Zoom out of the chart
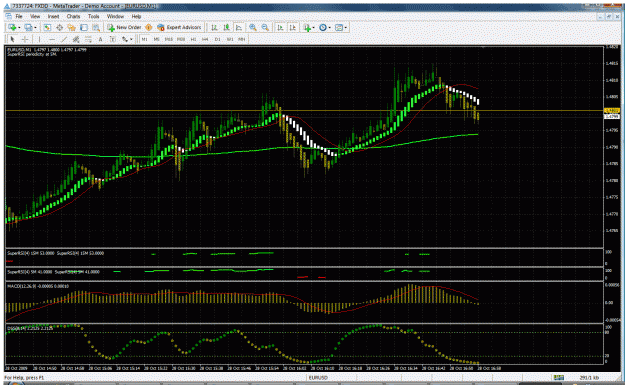The height and width of the screenshot is (385, 625). tap(265, 28)
